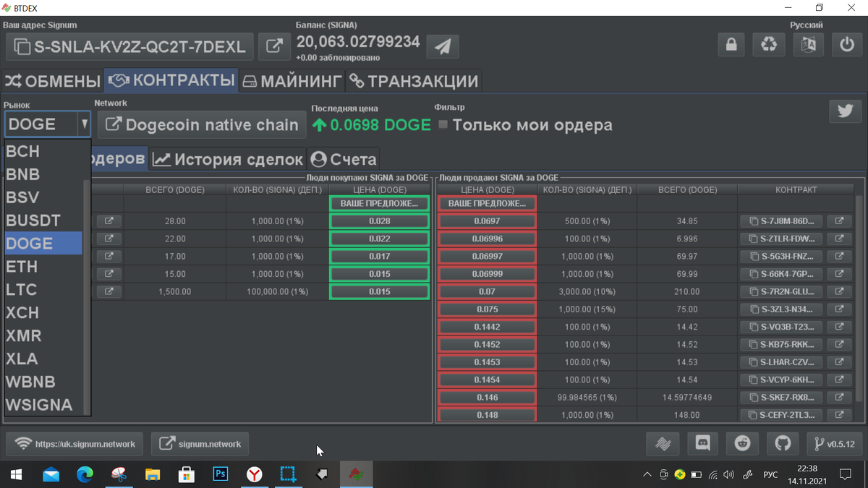Open BTDEX Reddit community
The height and width of the screenshot is (488, 868).
click(742, 443)
